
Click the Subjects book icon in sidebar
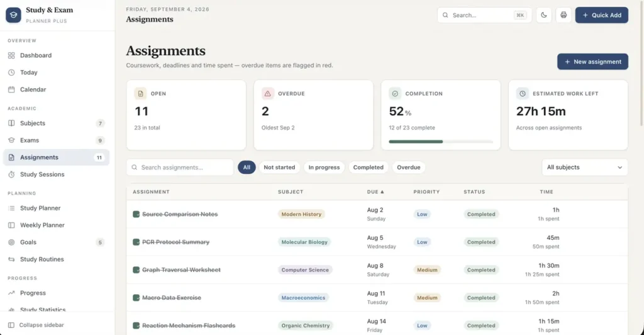11,123
